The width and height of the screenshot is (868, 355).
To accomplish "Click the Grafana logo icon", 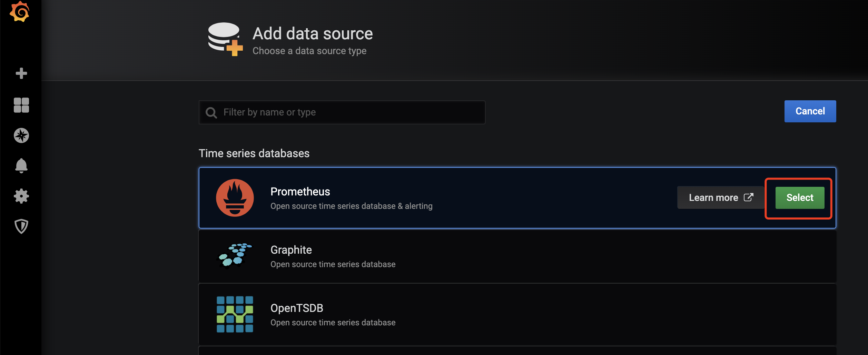I will point(20,12).
